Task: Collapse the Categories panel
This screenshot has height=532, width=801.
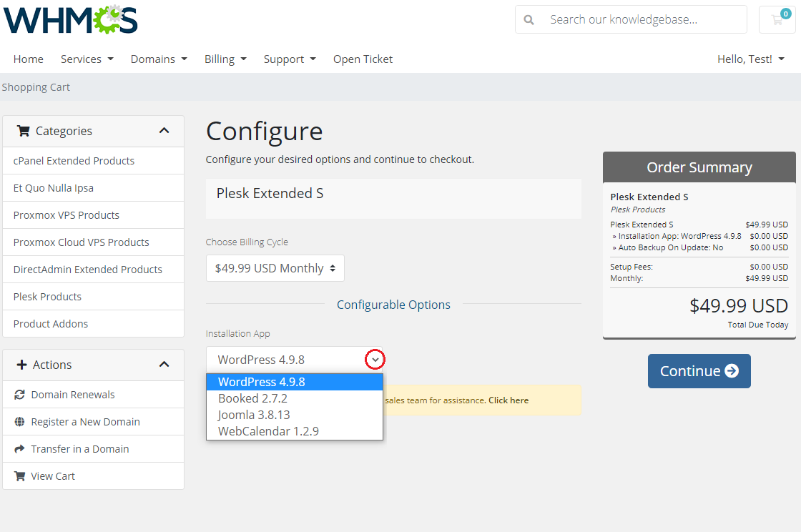Action: [164, 131]
